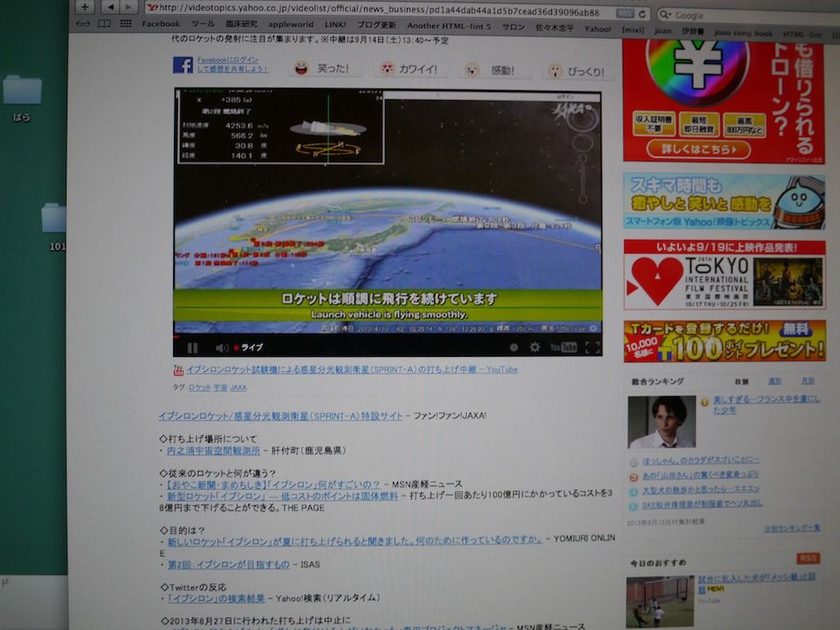Click the Safari forward arrow button

point(129,7)
